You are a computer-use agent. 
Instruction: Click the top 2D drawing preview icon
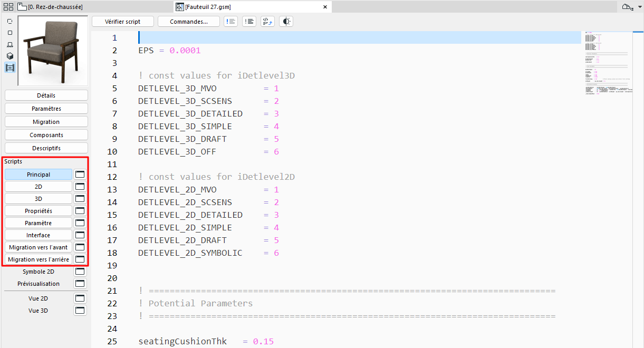(x=9, y=21)
